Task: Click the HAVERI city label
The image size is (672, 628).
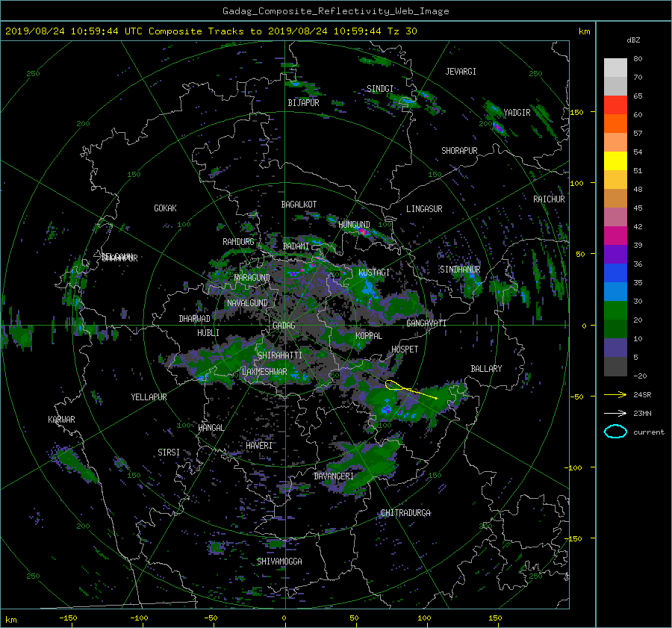Action: point(259,446)
